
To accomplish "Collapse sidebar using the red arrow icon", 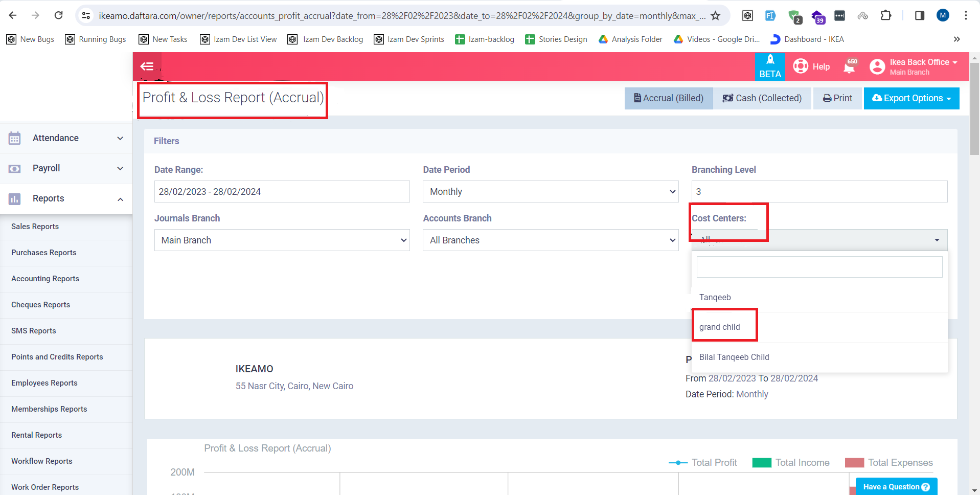I will 147,66.
